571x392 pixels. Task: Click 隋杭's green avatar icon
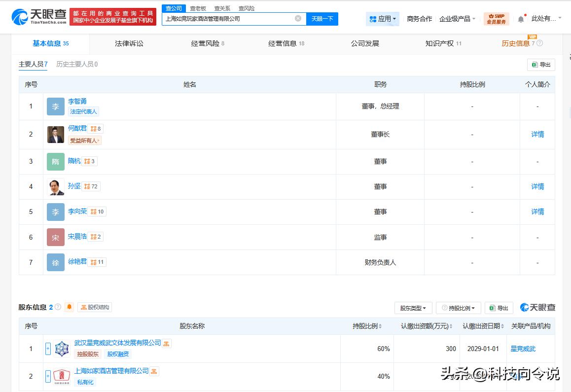(x=56, y=162)
